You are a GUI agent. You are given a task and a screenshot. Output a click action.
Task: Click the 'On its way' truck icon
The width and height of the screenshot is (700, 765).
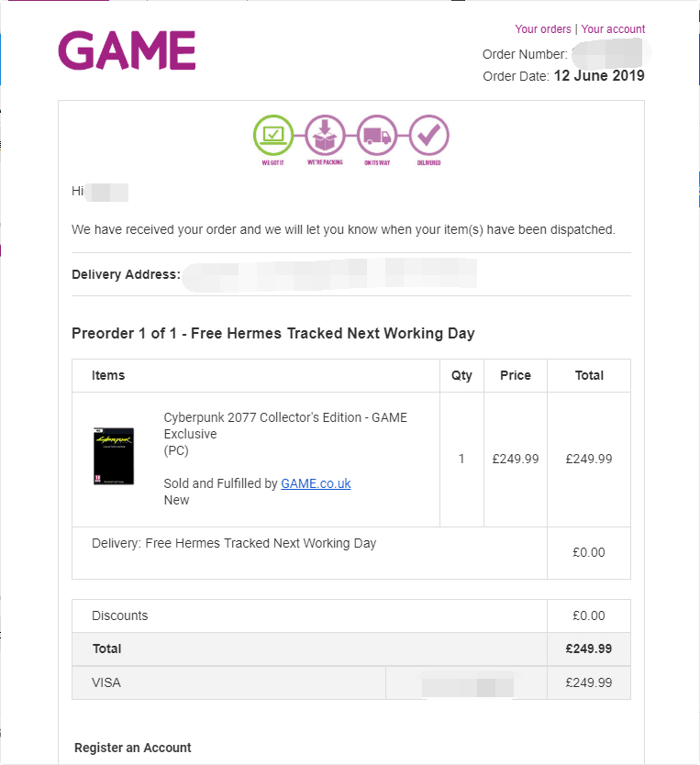[x=376, y=136]
